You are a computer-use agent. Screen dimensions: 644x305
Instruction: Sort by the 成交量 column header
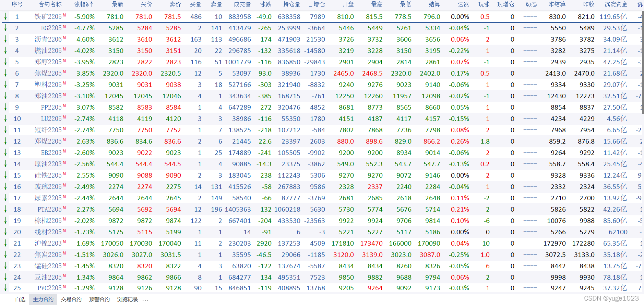[x=242, y=4]
